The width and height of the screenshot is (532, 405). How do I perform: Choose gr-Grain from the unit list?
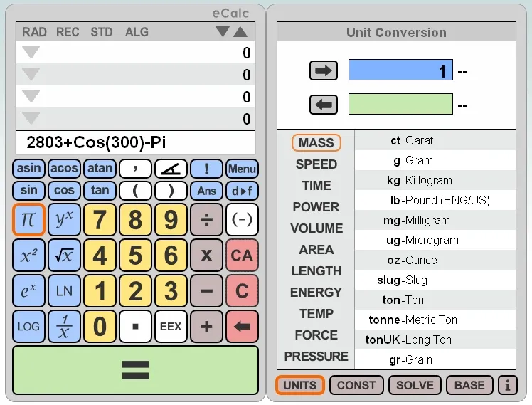435,359
